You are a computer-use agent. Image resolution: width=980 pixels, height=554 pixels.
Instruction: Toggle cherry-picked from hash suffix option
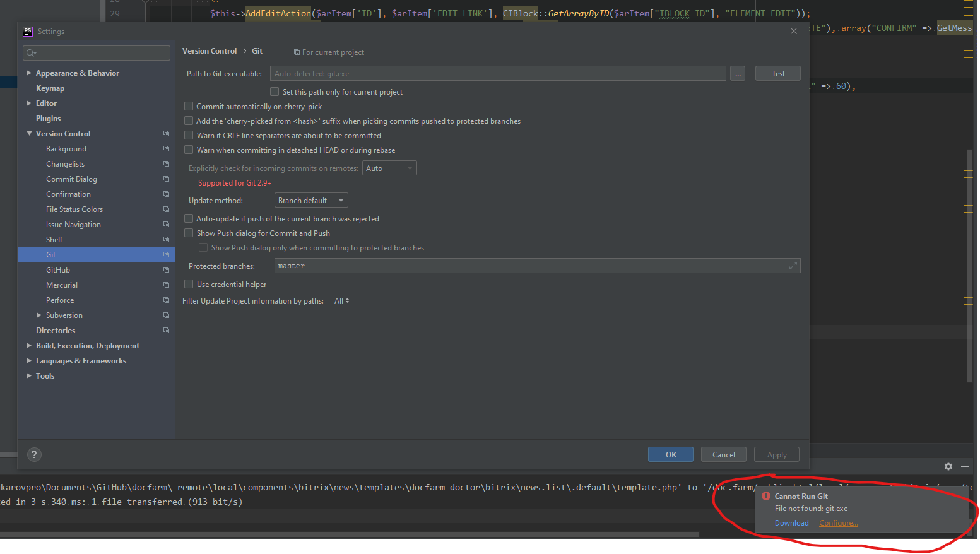pos(189,121)
